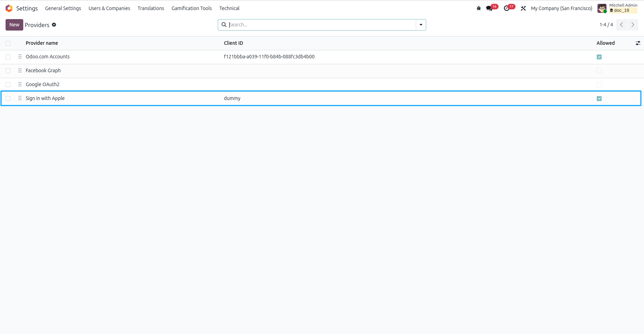Select the Odoo.com Accounts row checkbox

tap(8, 57)
